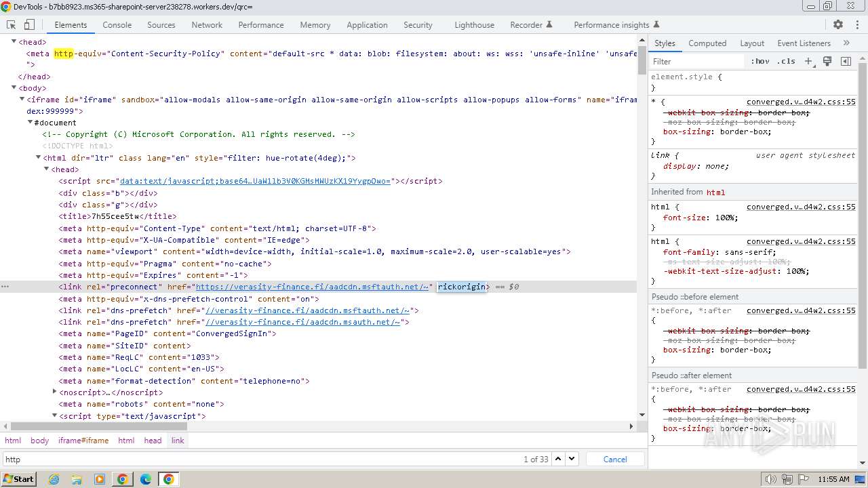
Task: Switch to the Layout sidebar tab
Action: pos(752,43)
